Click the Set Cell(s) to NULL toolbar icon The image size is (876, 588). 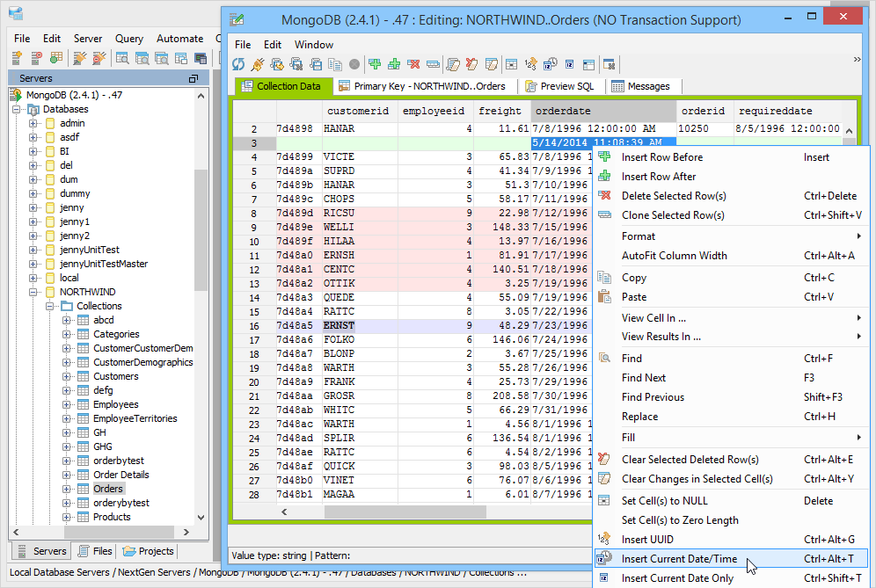coord(511,64)
